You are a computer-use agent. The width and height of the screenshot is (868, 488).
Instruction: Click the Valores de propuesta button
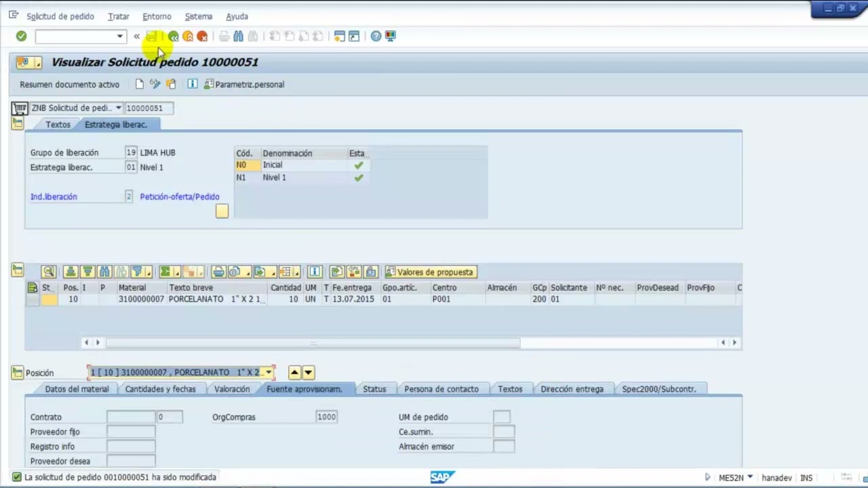[430, 272]
